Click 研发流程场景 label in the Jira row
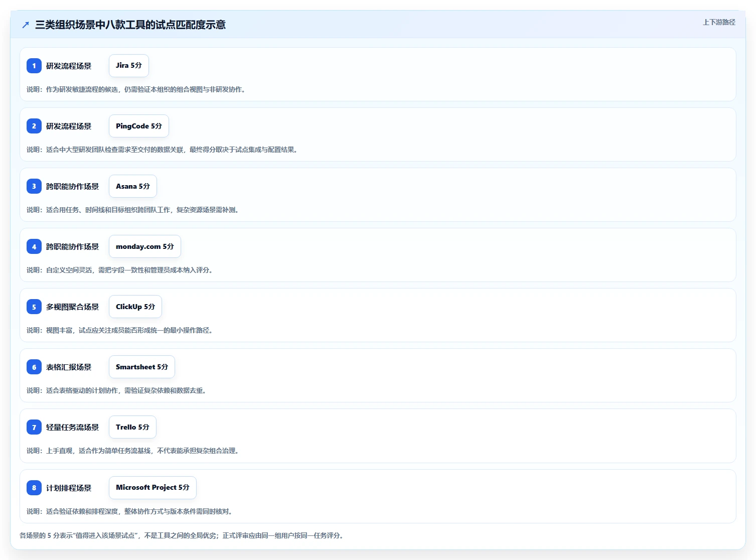The height and width of the screenshot is (560, 756). [69, 66]
